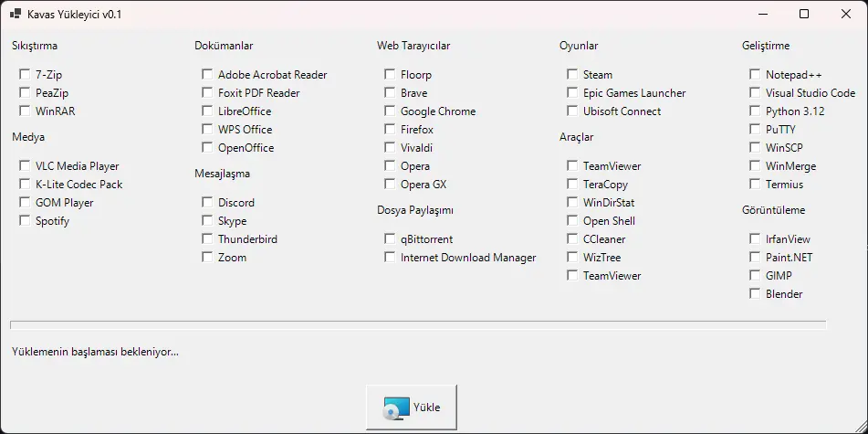The image size is (868, 434).
Task: Click the Sıkıştırma category heading
Action: [35, 46]
